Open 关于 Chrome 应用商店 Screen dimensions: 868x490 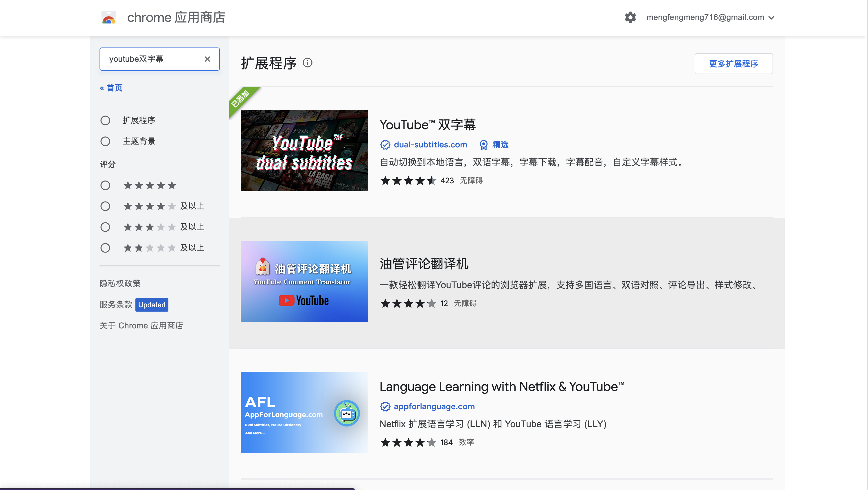pyautogui.click(x=141, y=326)
